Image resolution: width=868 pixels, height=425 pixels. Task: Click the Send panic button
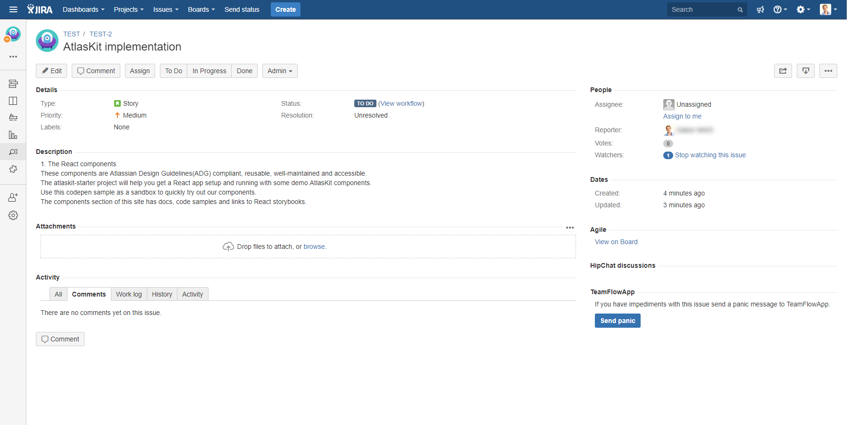point(618,321)
